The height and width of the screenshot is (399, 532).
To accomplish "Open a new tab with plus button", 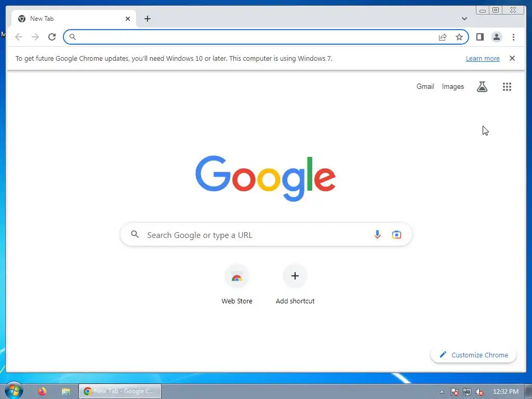I will 148,19.
